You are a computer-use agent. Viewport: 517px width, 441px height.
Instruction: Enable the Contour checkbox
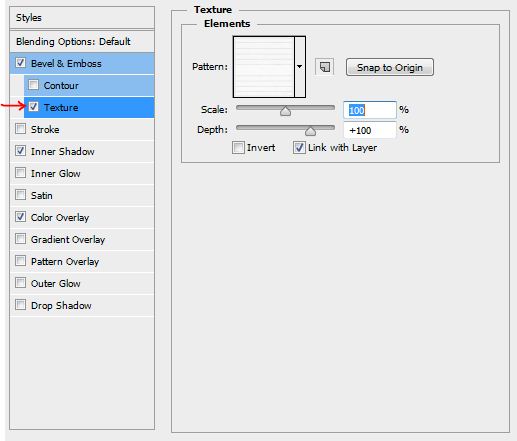(33, 85)
